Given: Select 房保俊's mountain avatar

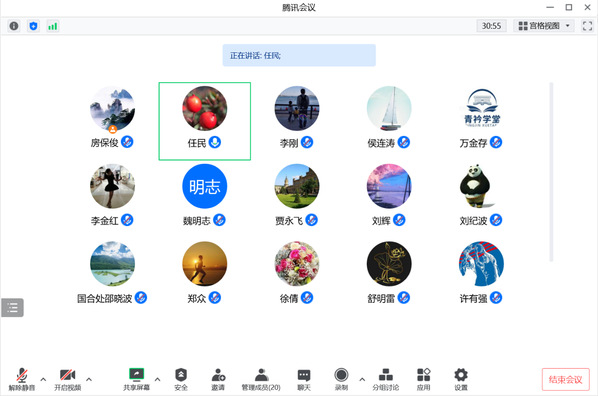Looking at the screenshot, I should (112, 108).
